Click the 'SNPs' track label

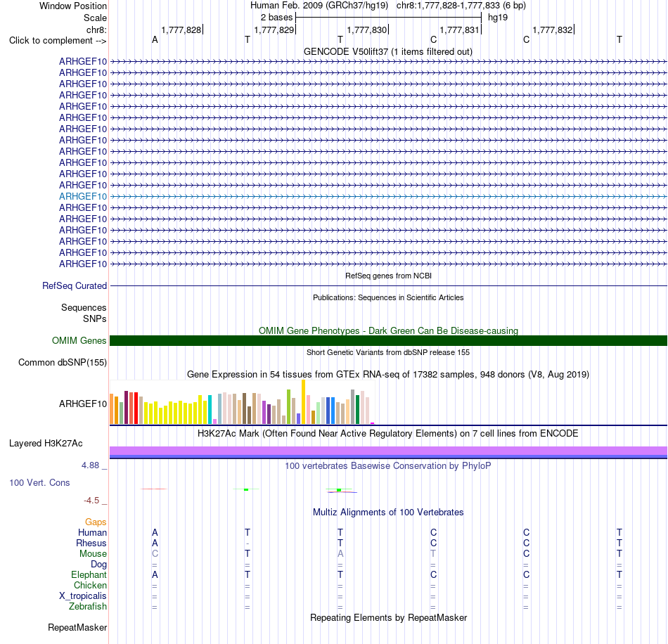click(95, 318)
